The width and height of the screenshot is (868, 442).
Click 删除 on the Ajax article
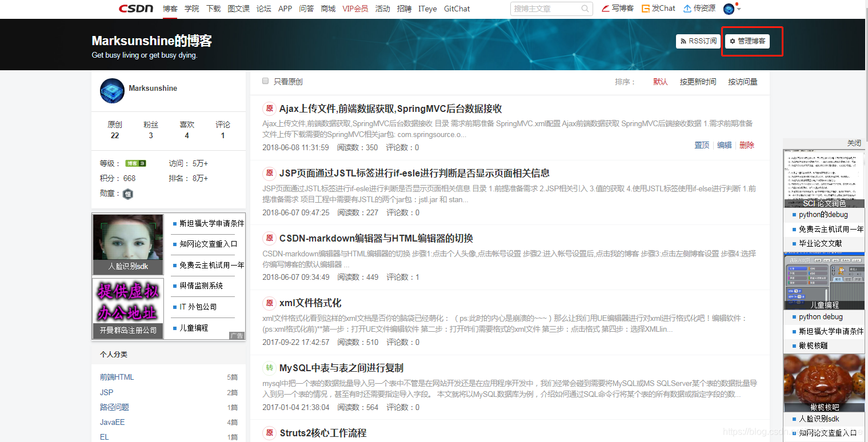point(747,145)
